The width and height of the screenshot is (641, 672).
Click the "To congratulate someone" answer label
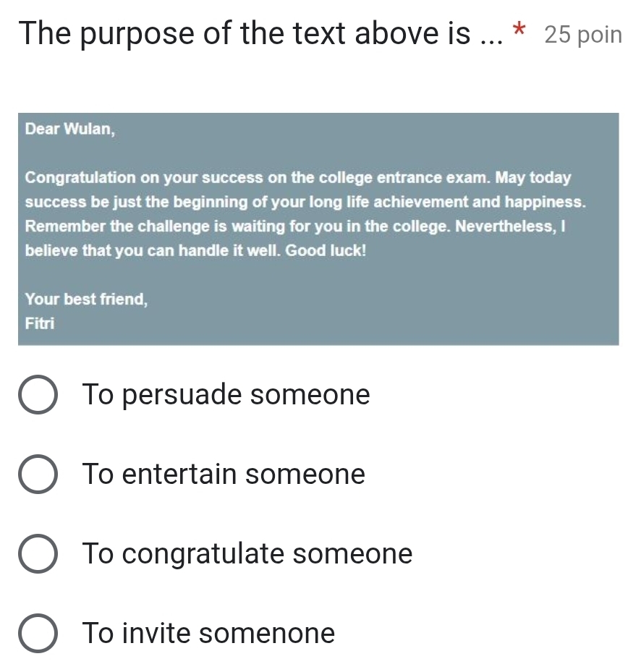click(247, 553)
